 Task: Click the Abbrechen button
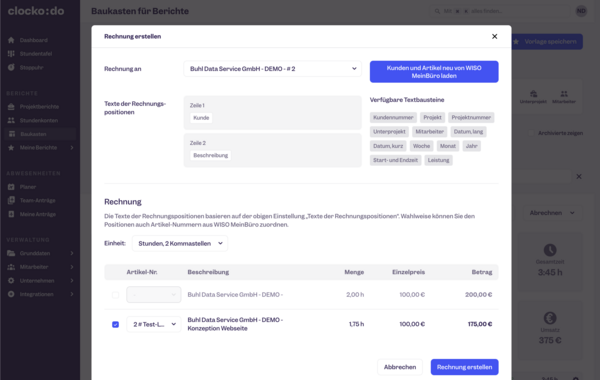click(400, 367)
